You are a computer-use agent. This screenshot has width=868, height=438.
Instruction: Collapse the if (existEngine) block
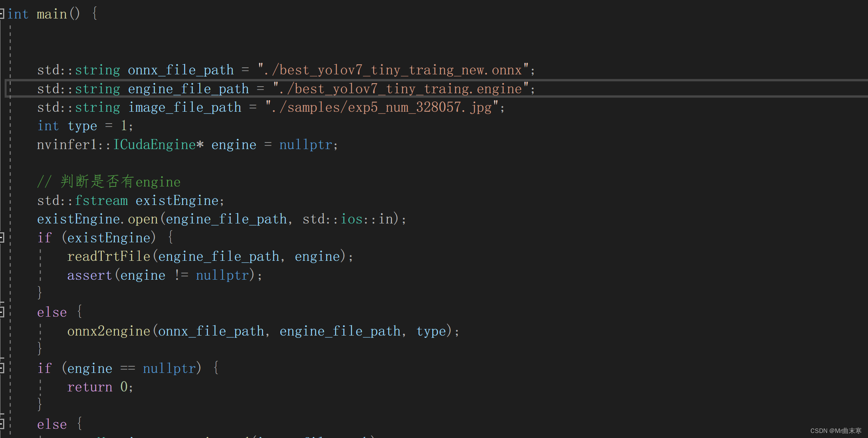coord(2,238)
